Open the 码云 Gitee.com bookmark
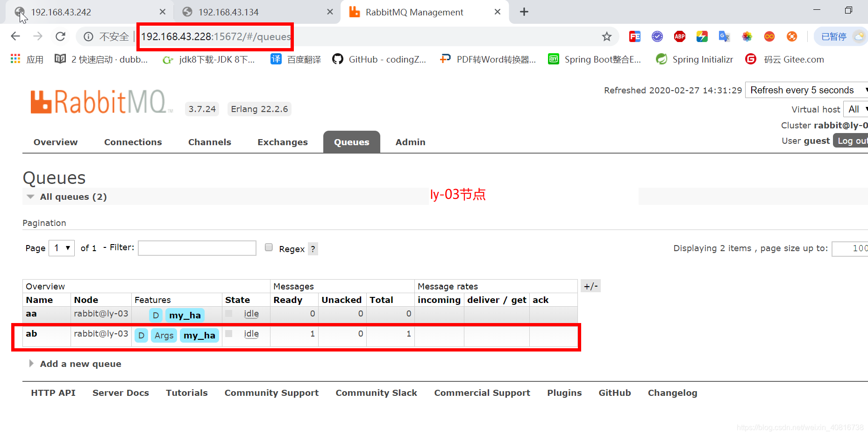Screen dimensions: 868x436 click(785, 59)
